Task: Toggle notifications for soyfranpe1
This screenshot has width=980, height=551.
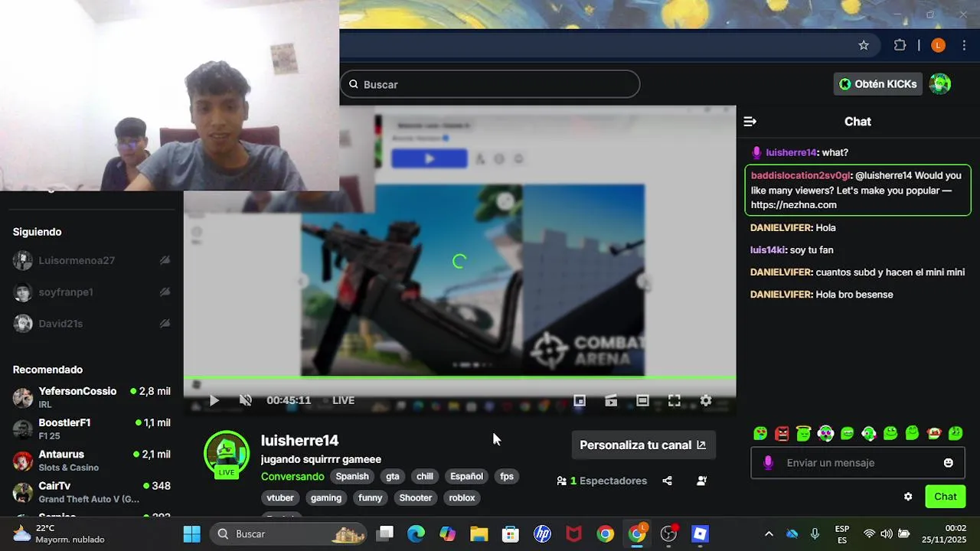Action: coord(165,292)
